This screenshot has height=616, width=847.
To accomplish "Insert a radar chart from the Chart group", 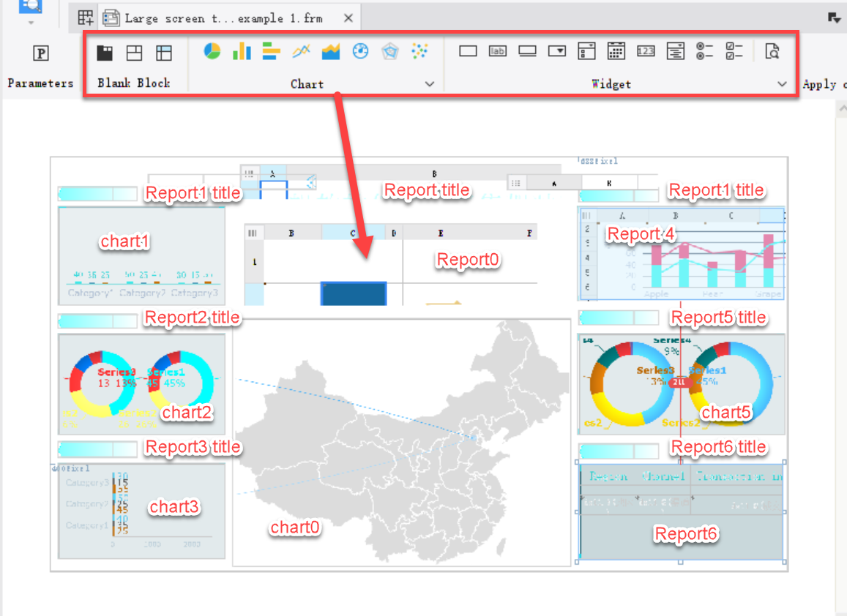I will pos(390,51).
